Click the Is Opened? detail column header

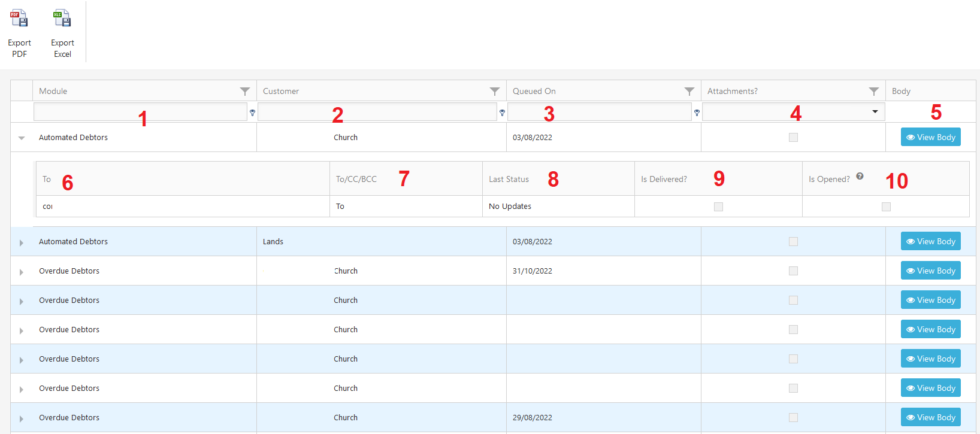(829, 179)
